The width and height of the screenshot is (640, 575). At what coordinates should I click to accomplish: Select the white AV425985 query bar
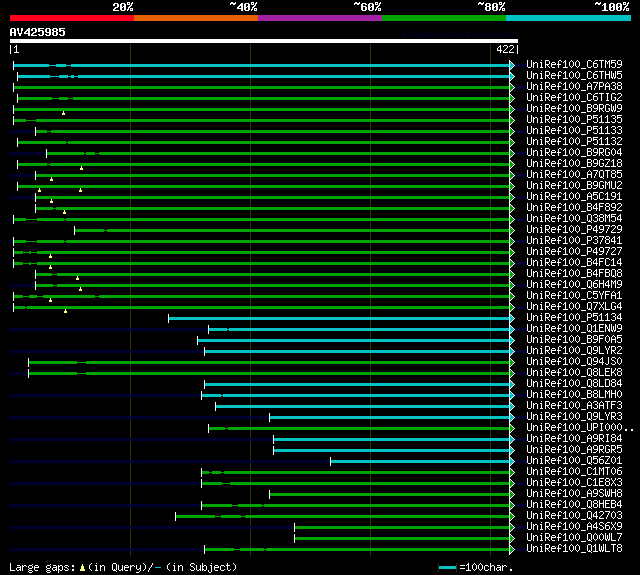pyautogui.click(x=263, y=41)
